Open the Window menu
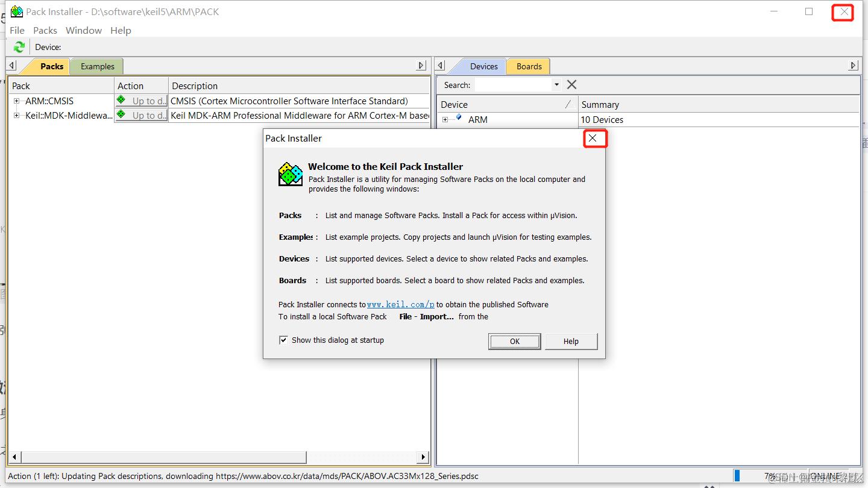Screen dimensions: 868x488 coord(84,30)
